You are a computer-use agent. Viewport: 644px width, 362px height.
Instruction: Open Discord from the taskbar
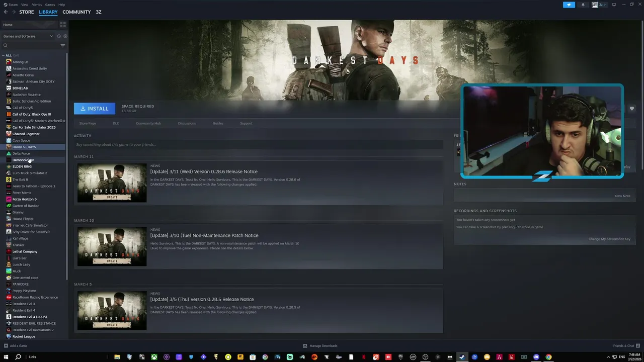(x=536, y=357)
